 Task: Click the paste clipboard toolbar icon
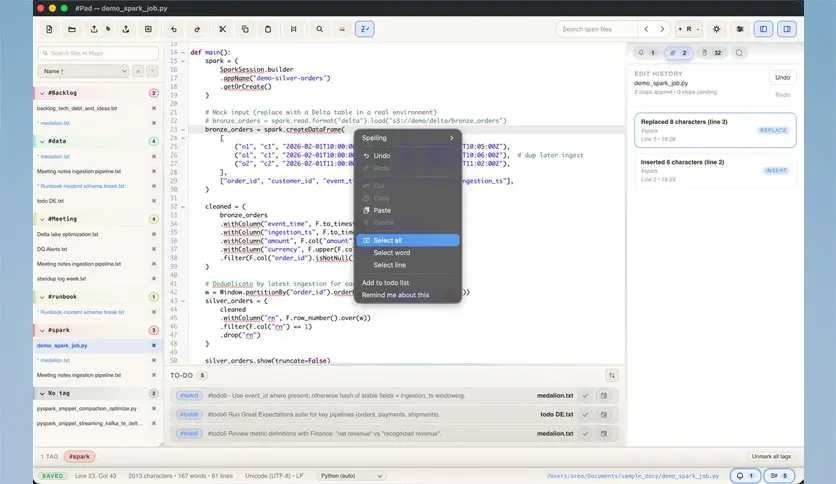(x=268, y=29)
